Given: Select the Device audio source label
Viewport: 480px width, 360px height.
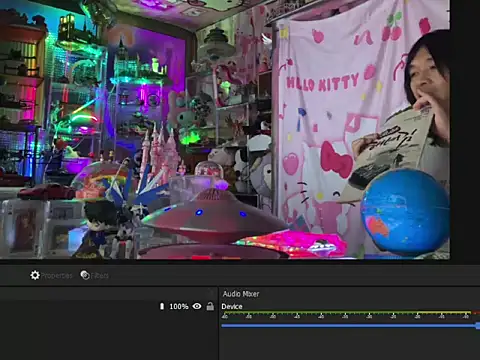Looking at the screenshot, I should coord(232,307).
